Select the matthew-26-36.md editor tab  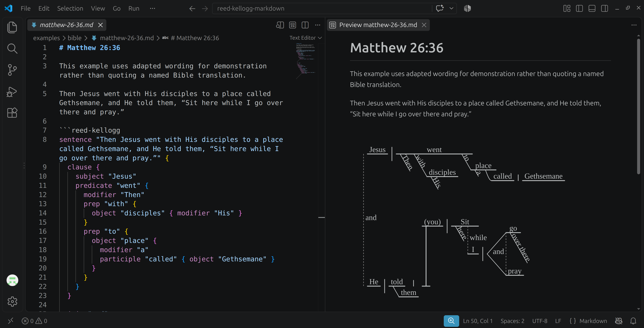67,25
